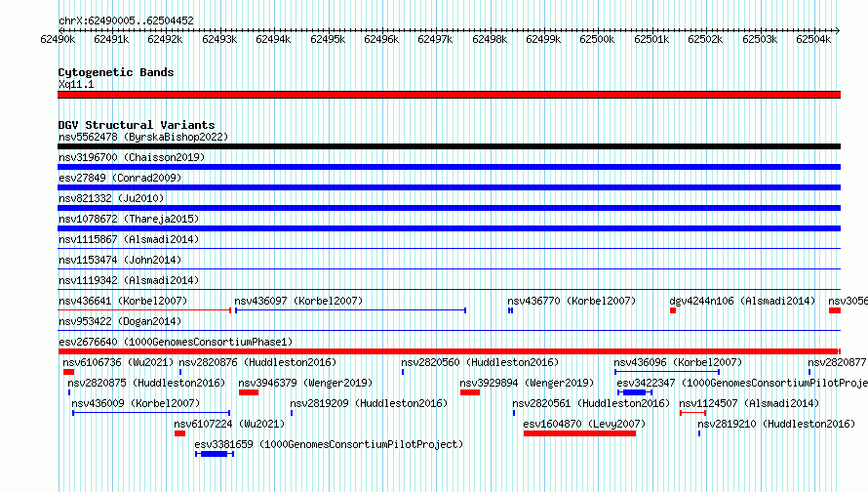Click the red block under nsv3929894
The height and width of the screenshot is (492, 868).
pyautogui.click(x=470, y=392)
